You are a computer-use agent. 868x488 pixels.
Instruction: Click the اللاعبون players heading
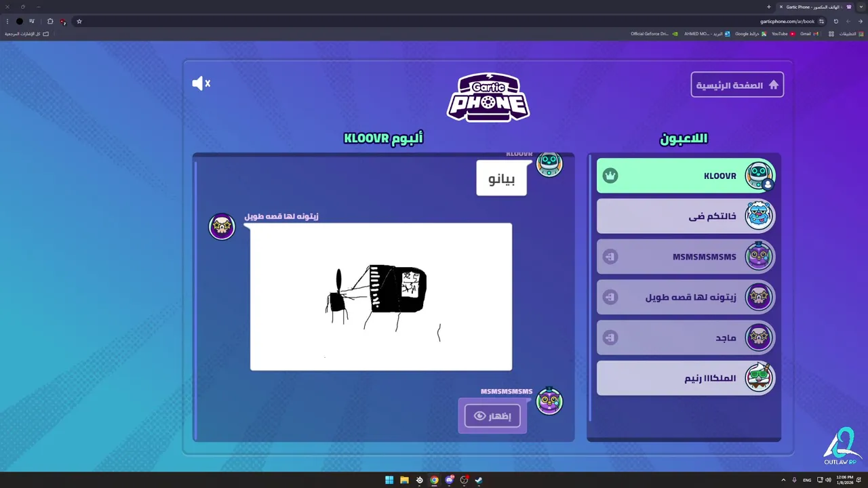click(684, 138)
